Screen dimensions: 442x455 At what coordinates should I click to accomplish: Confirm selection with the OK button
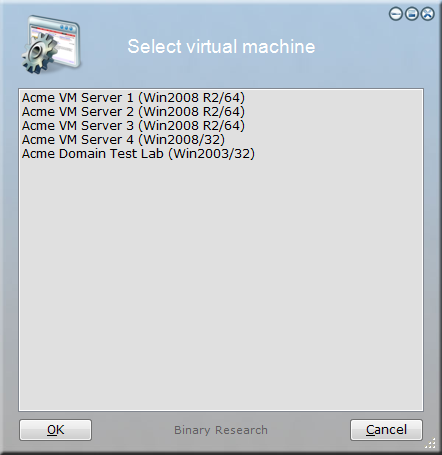coord(55,430)
